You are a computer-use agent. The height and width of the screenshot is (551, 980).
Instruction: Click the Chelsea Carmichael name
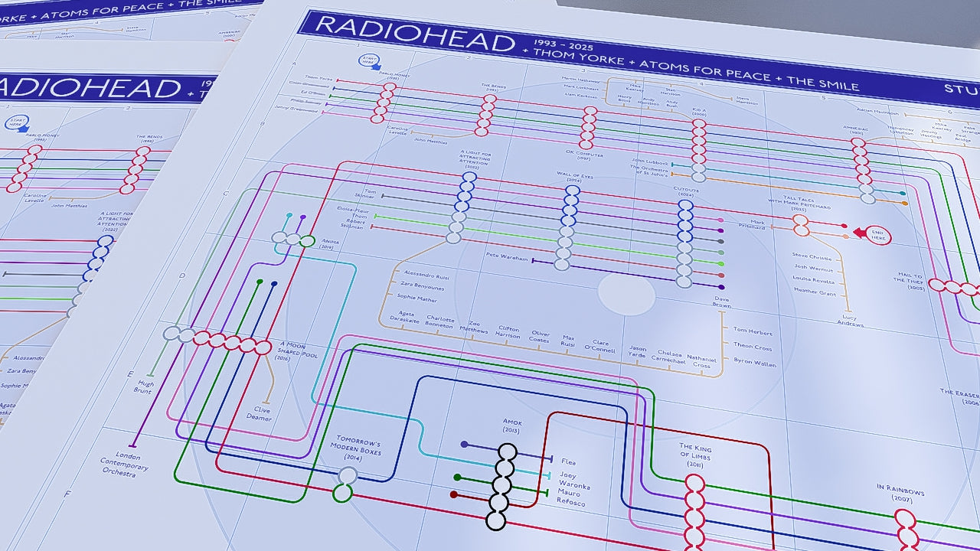click(669, 357)
